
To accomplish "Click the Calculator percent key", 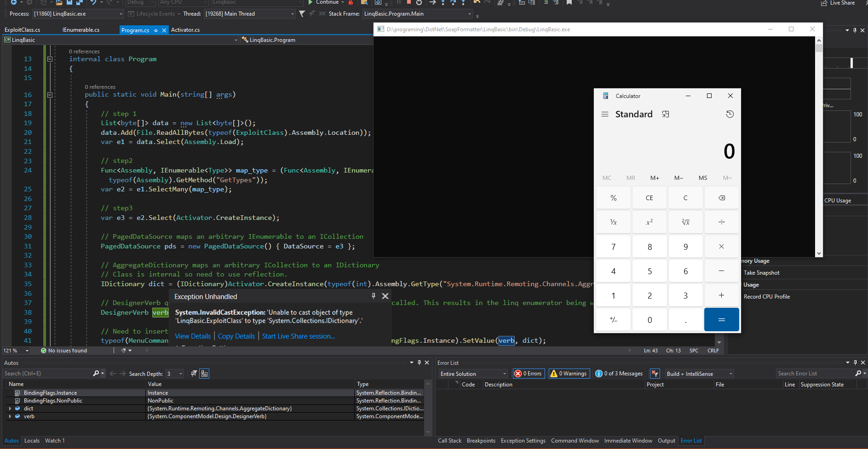I will point(613,198).
